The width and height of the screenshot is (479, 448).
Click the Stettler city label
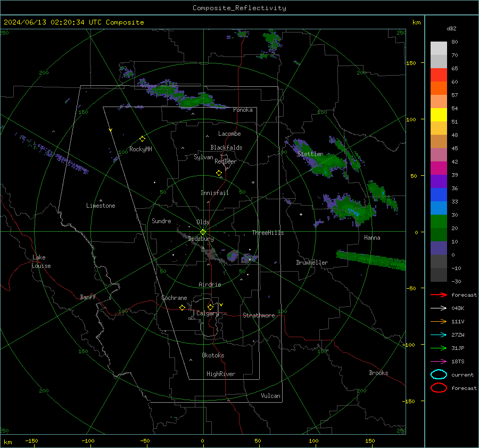pos(310,154)
